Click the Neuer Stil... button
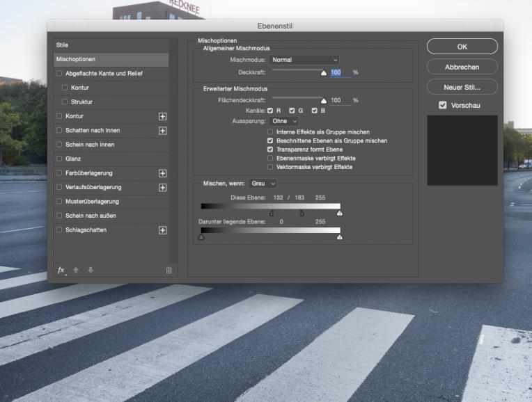Viewport: 532px width, 402px height. tap(462, 87)
